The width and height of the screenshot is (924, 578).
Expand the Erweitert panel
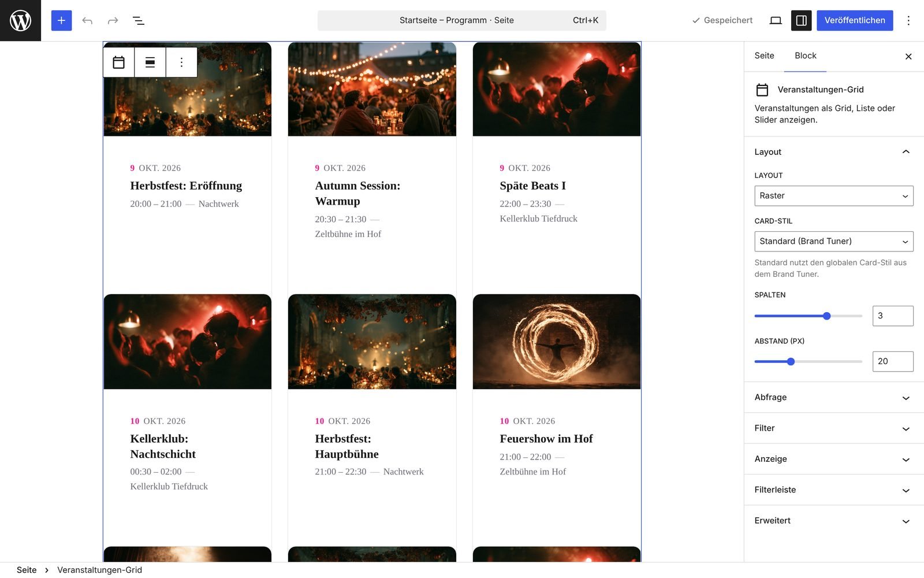tap(834, 521)
